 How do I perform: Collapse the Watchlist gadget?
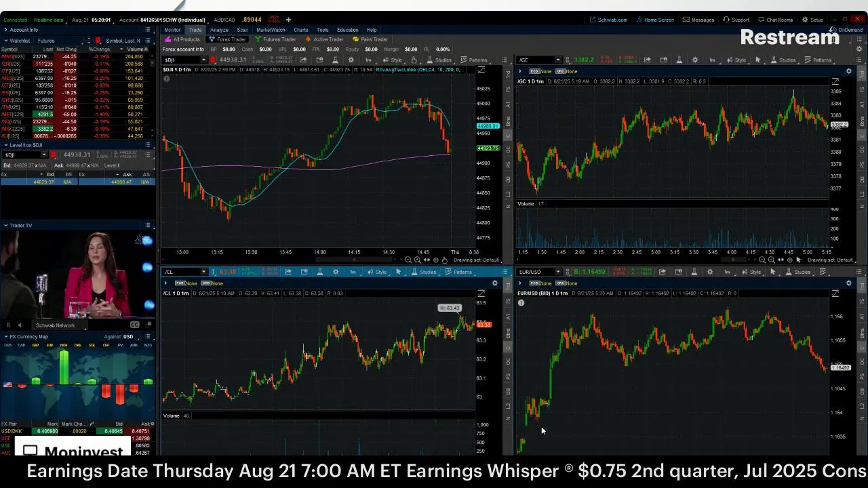[5, 41]
